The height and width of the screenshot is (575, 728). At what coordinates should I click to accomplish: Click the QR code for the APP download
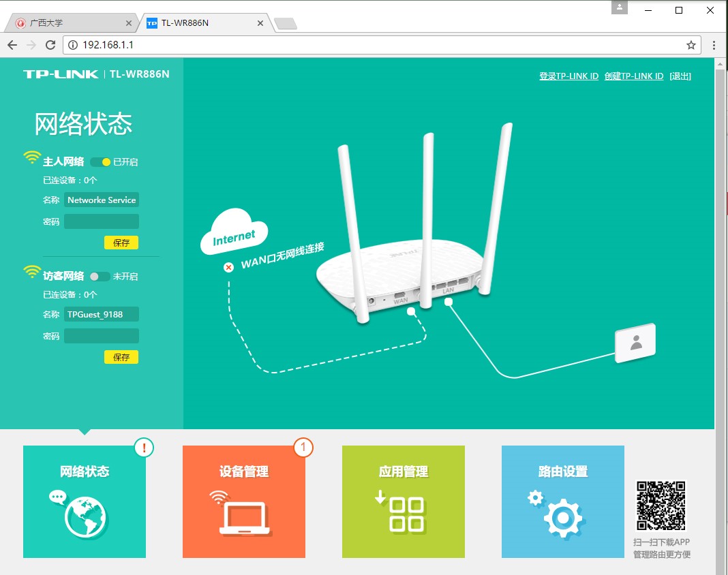tap(661, 506)
